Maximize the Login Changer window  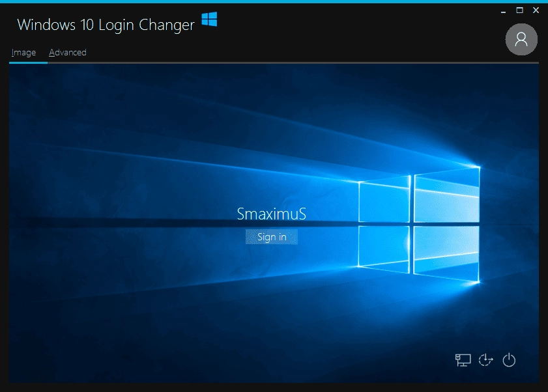[x=520, y=10]
